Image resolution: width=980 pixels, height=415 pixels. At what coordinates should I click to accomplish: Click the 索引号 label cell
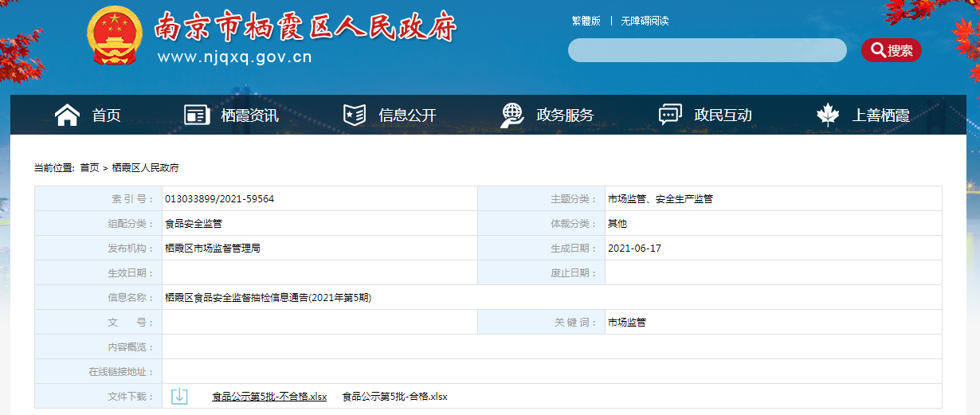pyautogui.click(x=98, y=199)
